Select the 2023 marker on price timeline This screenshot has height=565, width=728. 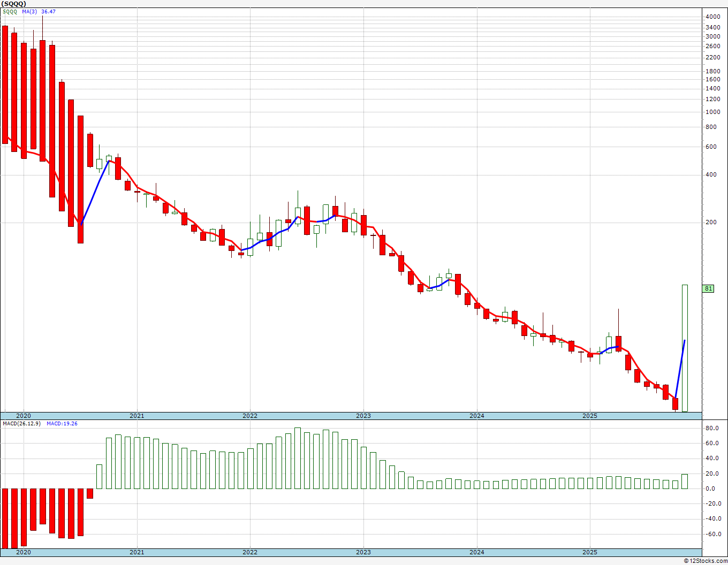click(x=363, y=416)
